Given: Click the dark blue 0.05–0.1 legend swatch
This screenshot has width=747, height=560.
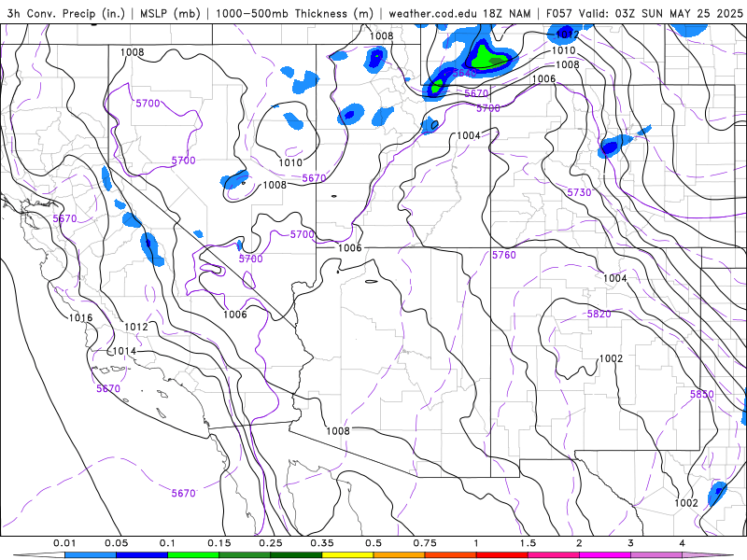Looking at the screenshot, I should coord(142,555).
